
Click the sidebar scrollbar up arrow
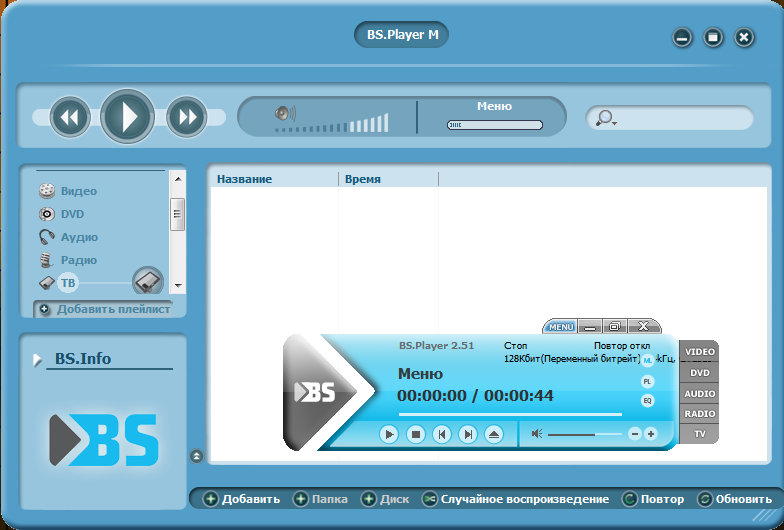coord(178,179)
